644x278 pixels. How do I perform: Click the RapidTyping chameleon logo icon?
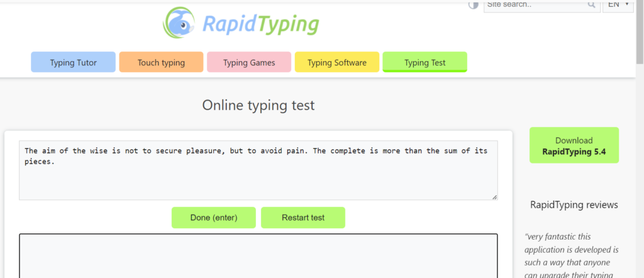(180, 23)
